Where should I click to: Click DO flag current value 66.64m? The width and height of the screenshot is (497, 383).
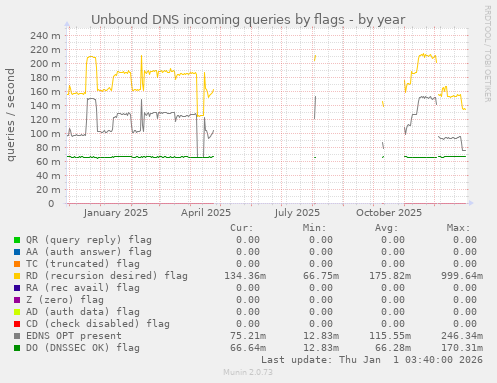pyautogui.click(x=248, y=348)
